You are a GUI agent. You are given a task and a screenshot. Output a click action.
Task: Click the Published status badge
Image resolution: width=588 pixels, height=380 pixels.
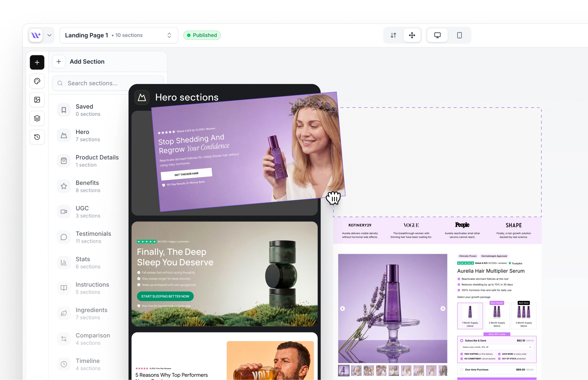pyautogui.click(x=202, y=35)
